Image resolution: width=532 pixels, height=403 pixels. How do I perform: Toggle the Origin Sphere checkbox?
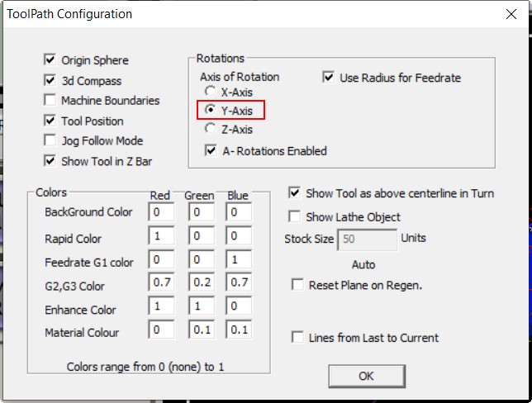(x=50, y=60)
